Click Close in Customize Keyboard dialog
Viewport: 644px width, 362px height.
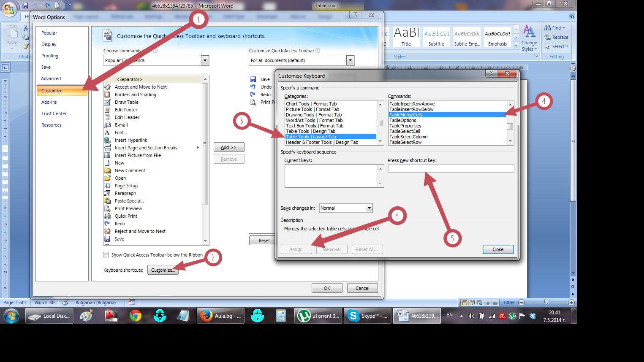point(498,249)
